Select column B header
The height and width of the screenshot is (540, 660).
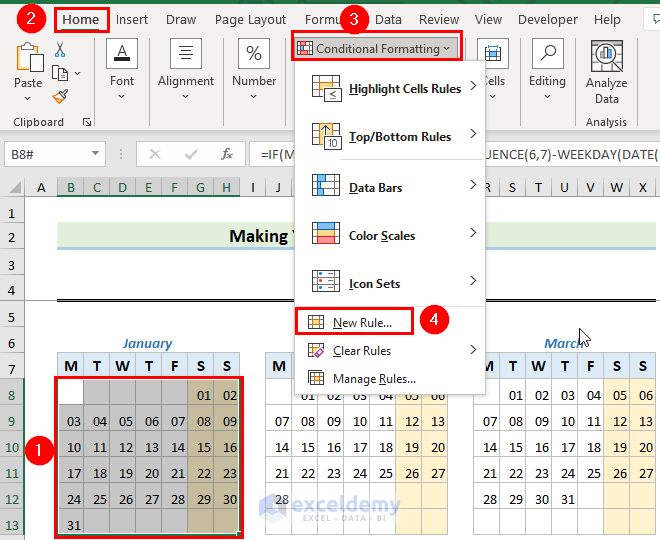tap(71, 188)
